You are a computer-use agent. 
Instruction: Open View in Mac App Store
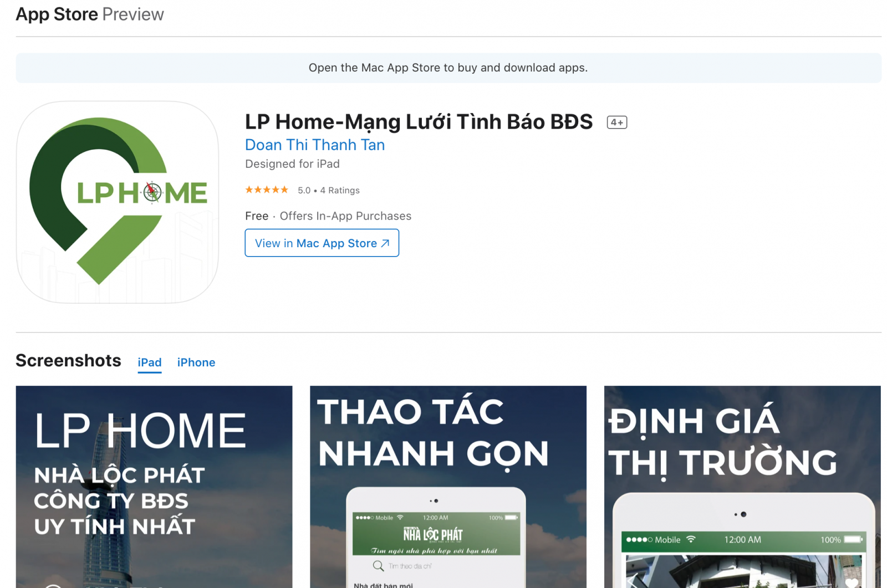point(322,243)
